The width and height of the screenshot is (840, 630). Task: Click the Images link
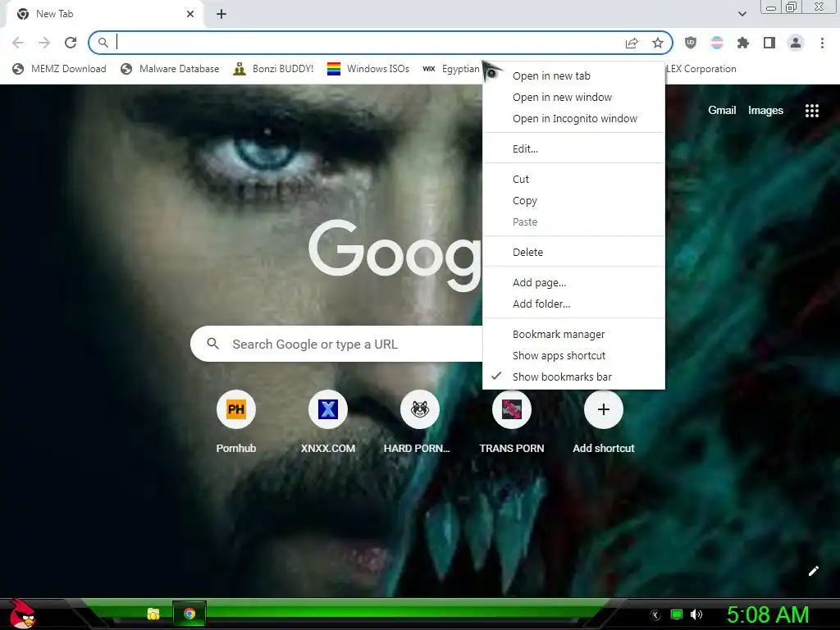point(765,111)
